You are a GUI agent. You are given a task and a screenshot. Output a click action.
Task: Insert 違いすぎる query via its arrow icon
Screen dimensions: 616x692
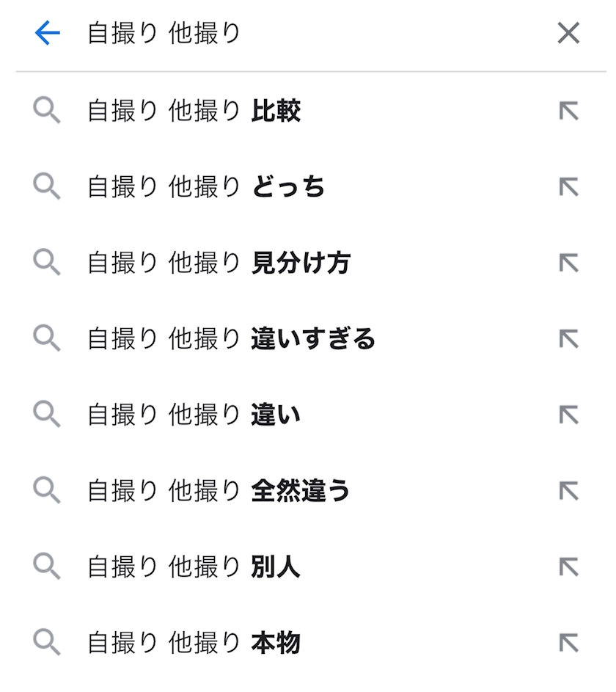click(x=568, y=339)
